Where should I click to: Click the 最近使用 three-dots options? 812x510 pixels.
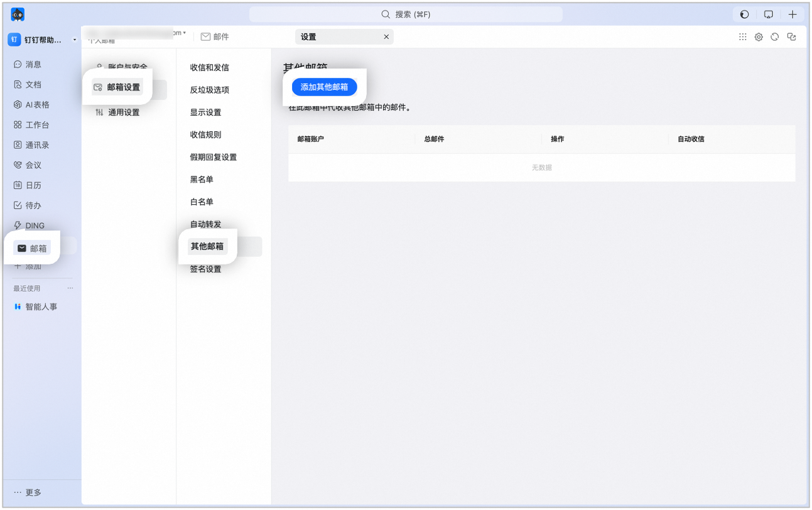point(70,288)
